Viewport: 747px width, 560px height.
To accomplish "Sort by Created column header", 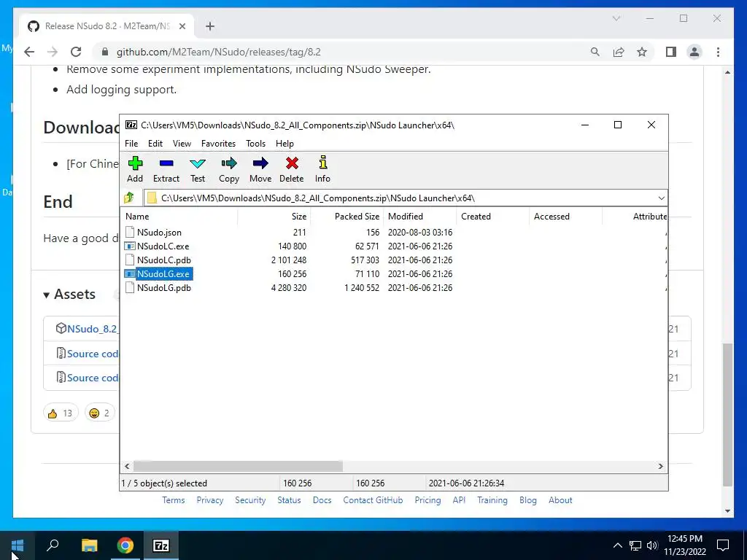I will (492, 216).
